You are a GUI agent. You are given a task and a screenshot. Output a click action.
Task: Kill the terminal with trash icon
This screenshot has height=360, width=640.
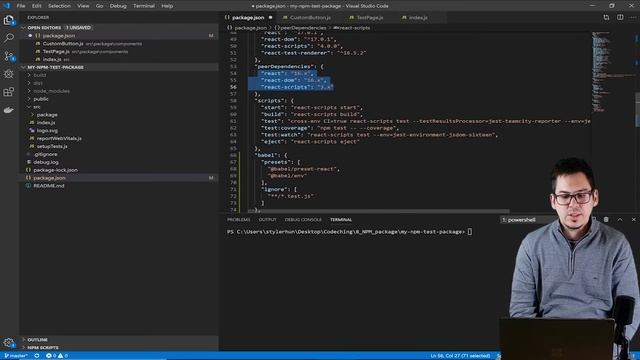click(606, 220)
